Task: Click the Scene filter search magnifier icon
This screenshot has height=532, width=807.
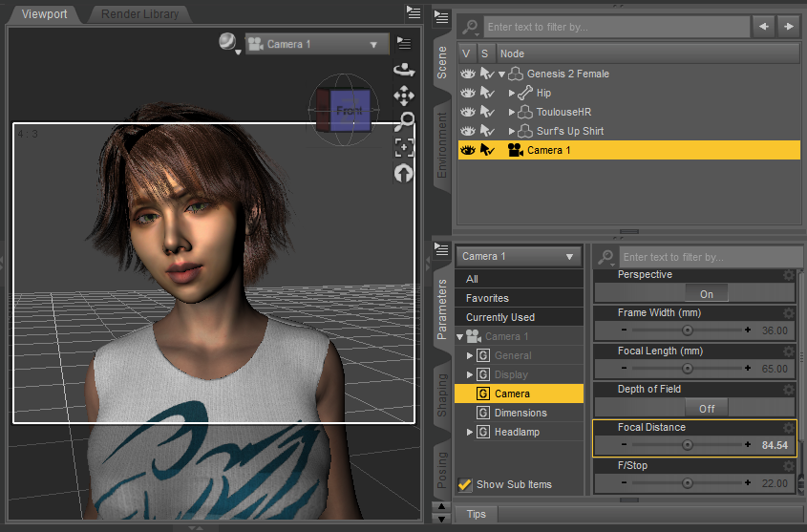Action: coord(470,27)
